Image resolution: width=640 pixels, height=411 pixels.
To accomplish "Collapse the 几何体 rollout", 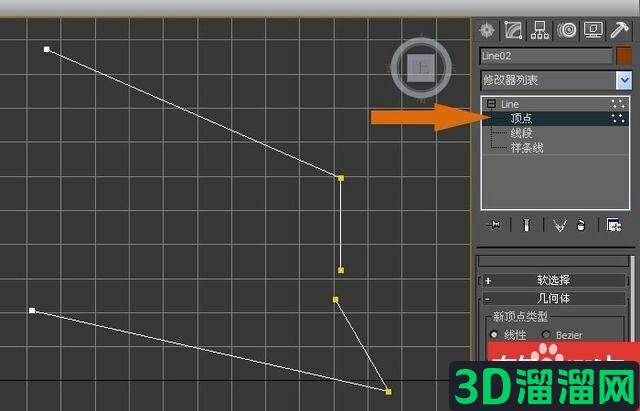I will (554, 298).
